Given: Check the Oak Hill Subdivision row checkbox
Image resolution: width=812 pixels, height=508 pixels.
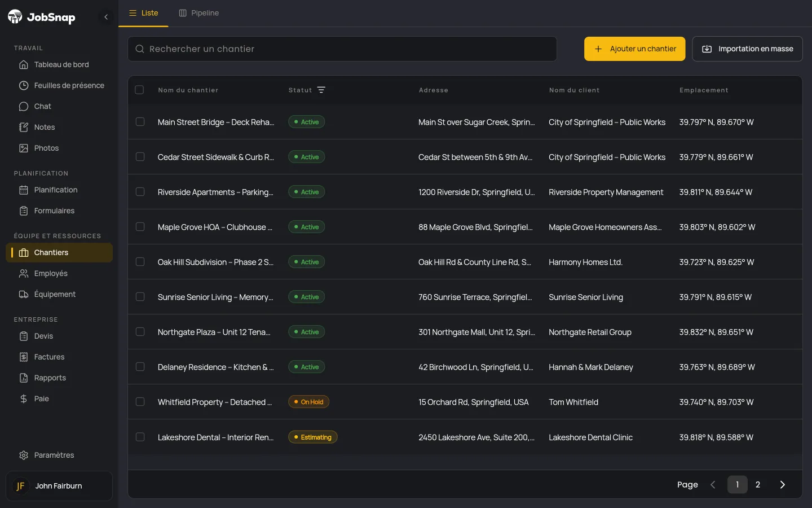Looking at the screenshot, I should [140, 262].
